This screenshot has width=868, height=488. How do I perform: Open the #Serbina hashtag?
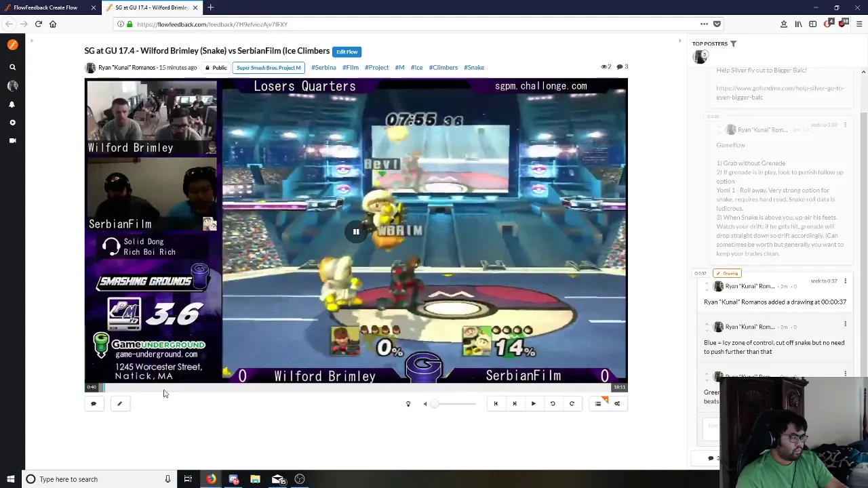click(323, 68)
